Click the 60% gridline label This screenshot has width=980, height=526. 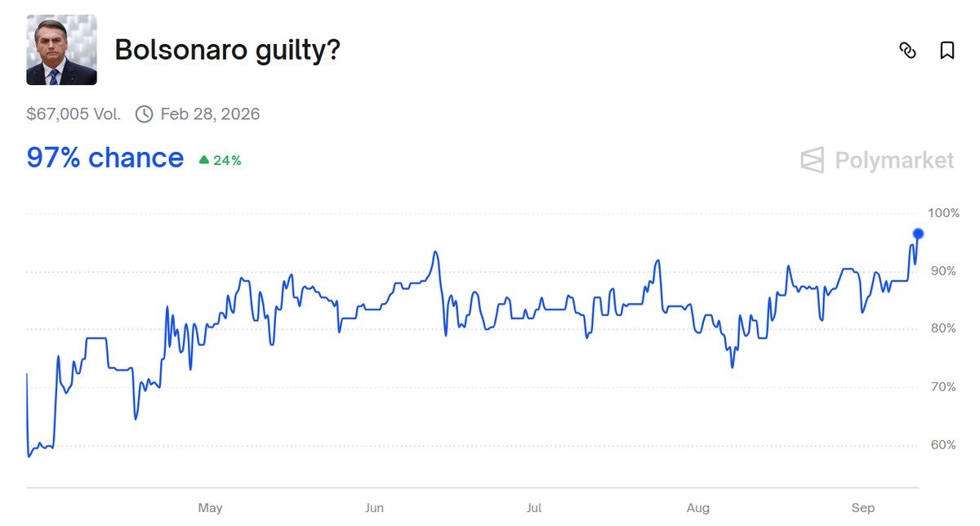click(944, 445)
